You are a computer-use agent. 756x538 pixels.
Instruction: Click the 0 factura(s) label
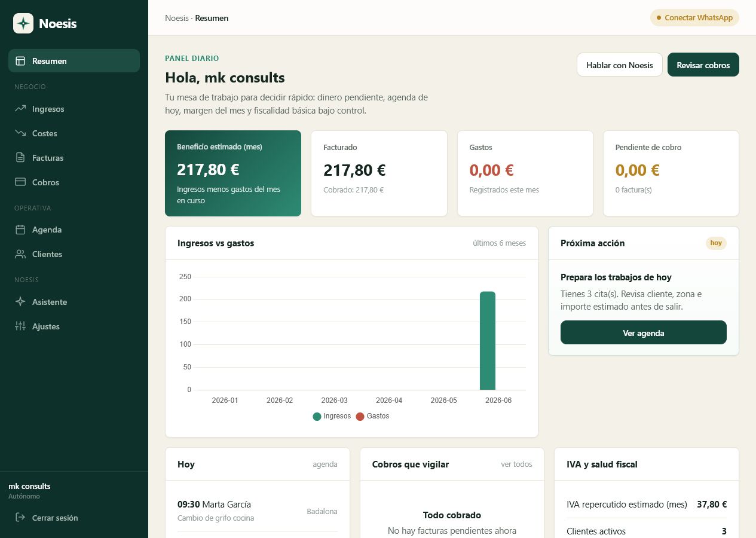click(633, 190)
